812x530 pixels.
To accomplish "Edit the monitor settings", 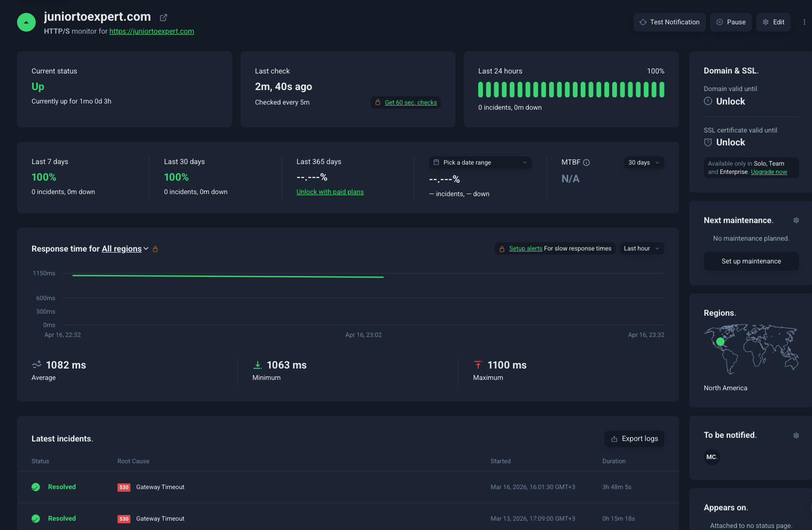I will (x=773, y=22).
